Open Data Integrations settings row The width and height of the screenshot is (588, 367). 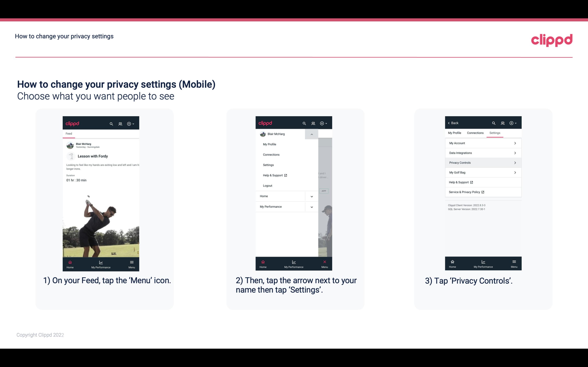(x=483, y=153)
